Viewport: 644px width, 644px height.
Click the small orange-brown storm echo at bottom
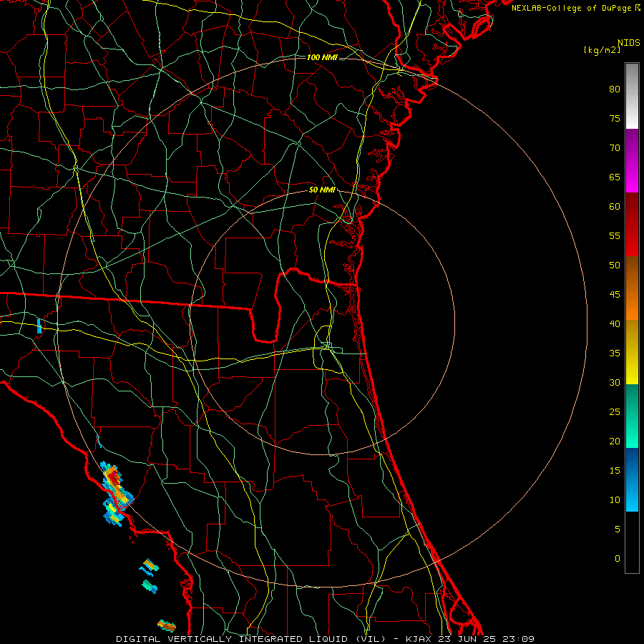(x=167, y=626)
